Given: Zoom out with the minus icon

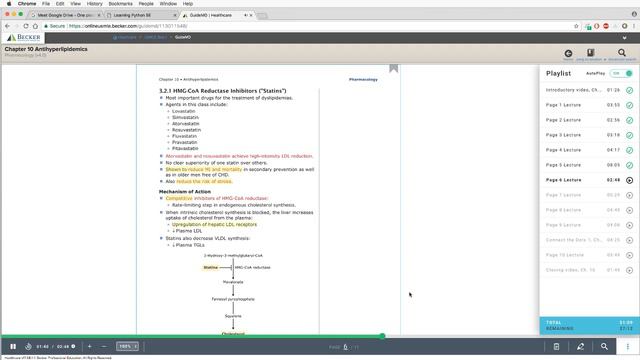Looking at the screenshot, I should coord(104,347).
